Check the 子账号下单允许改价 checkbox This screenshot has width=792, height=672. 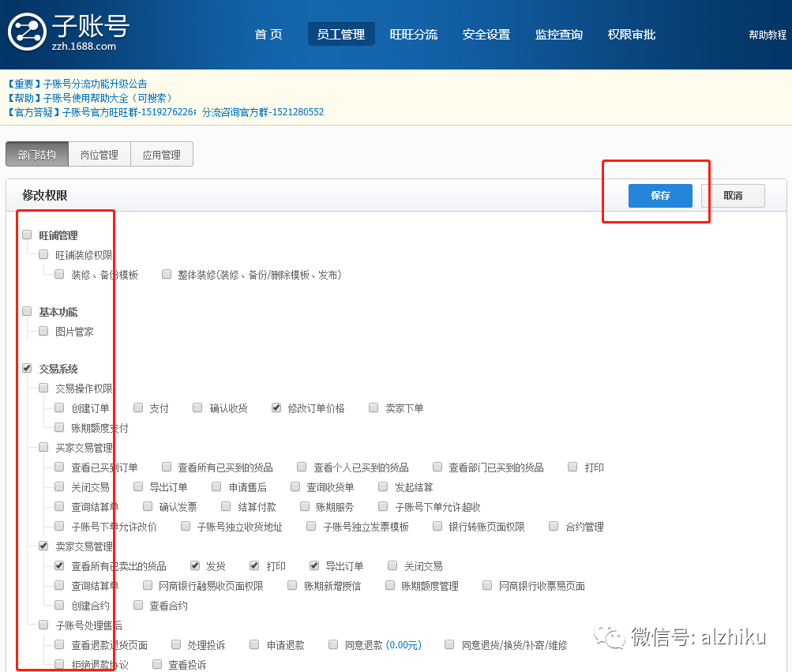click(x=59, y=527)
